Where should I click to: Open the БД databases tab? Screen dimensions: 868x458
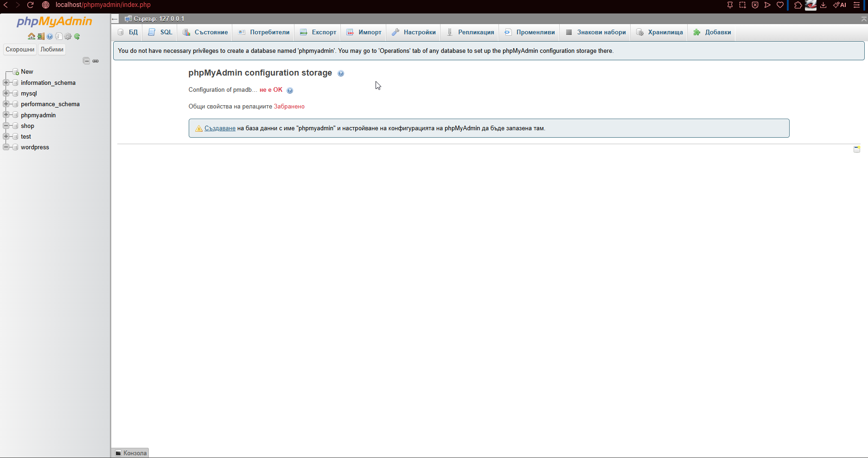point(128,32)
